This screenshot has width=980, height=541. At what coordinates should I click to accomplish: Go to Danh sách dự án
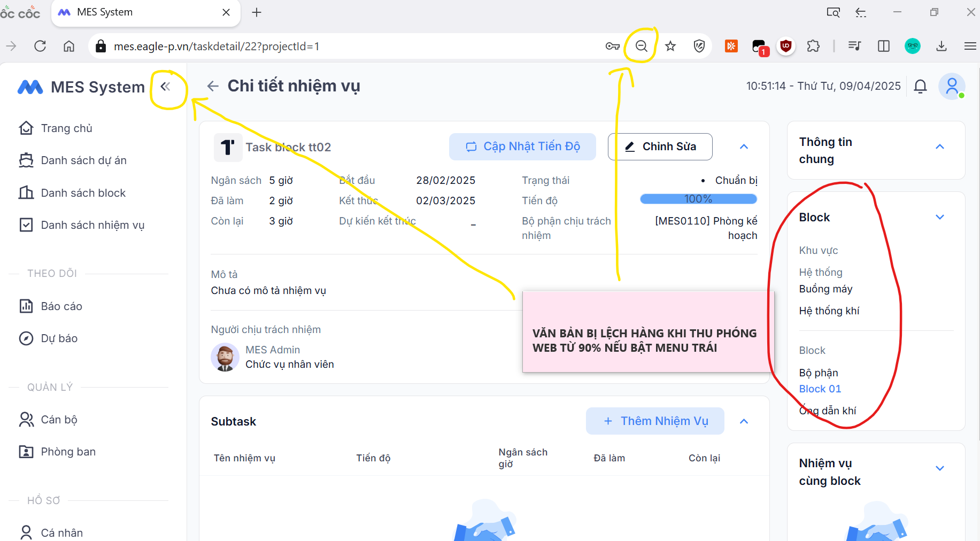coord(83,160)
